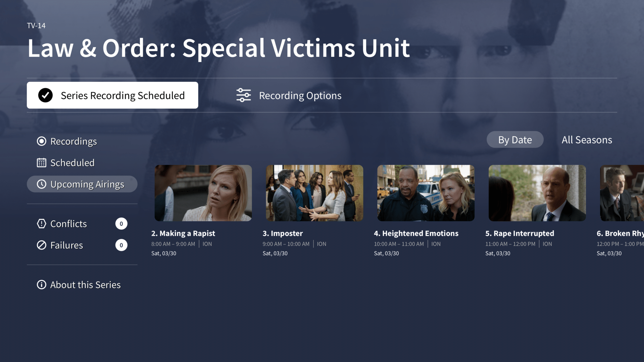Viewport: 644px width, 362px height.
Task: Click the About this Series info icon
Action: pyautogui.click(x=42, y=285)
